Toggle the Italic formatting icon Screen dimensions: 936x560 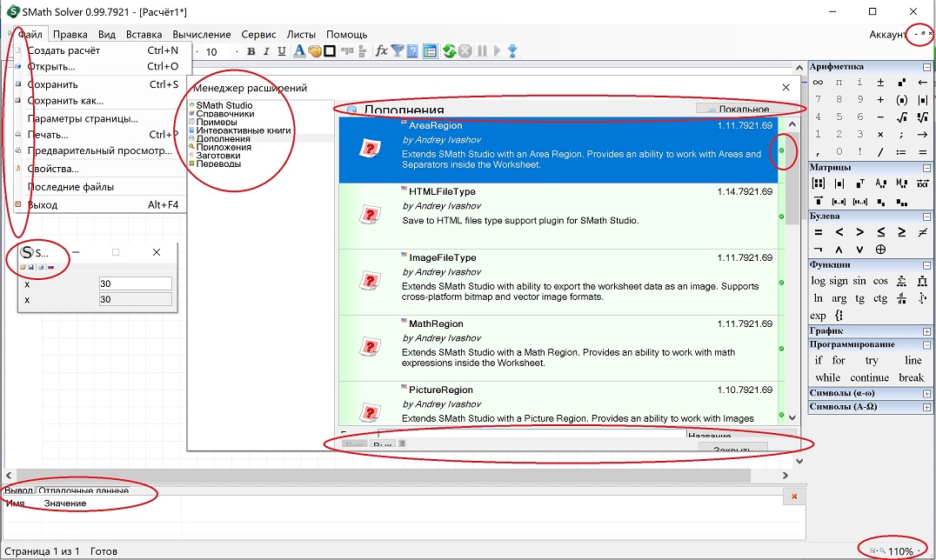(267, 51)
